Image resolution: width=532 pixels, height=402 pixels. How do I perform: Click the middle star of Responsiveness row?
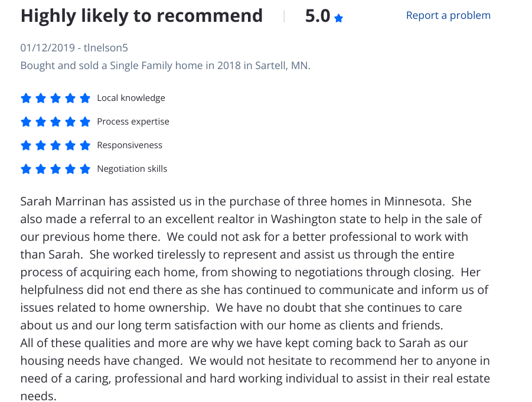click(x=56, y=145)
